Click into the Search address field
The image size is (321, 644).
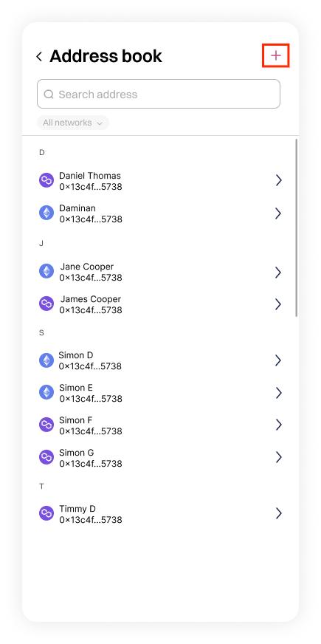pyautogui.click(x=159, y=94)
